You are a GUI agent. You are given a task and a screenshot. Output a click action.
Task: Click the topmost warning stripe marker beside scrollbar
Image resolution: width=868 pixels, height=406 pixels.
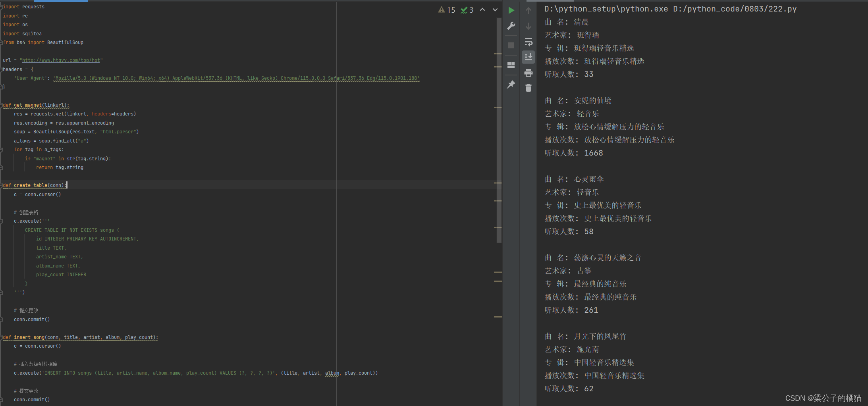498,54
